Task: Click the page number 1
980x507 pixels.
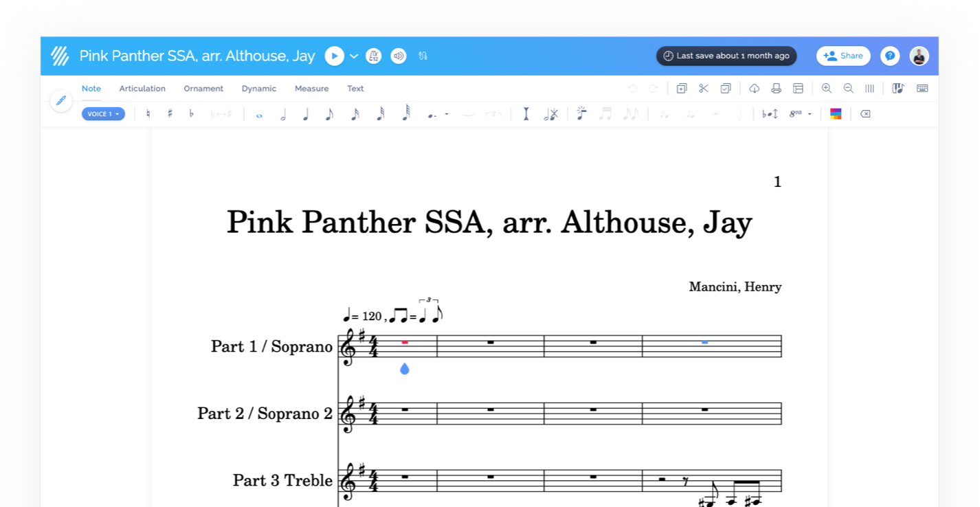Action: (x=777, y=181)
